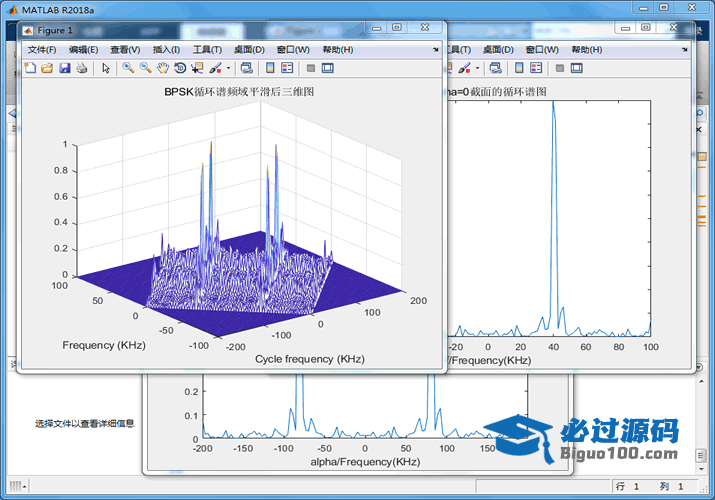Insert colorbar in the right figure window
The image size is (715, 500).
point(519,68)
